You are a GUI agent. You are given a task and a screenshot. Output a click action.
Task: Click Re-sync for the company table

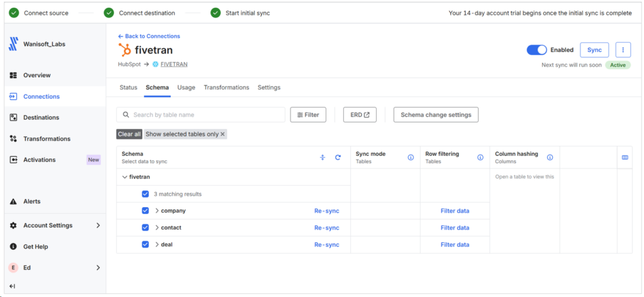tap(327, 211)
